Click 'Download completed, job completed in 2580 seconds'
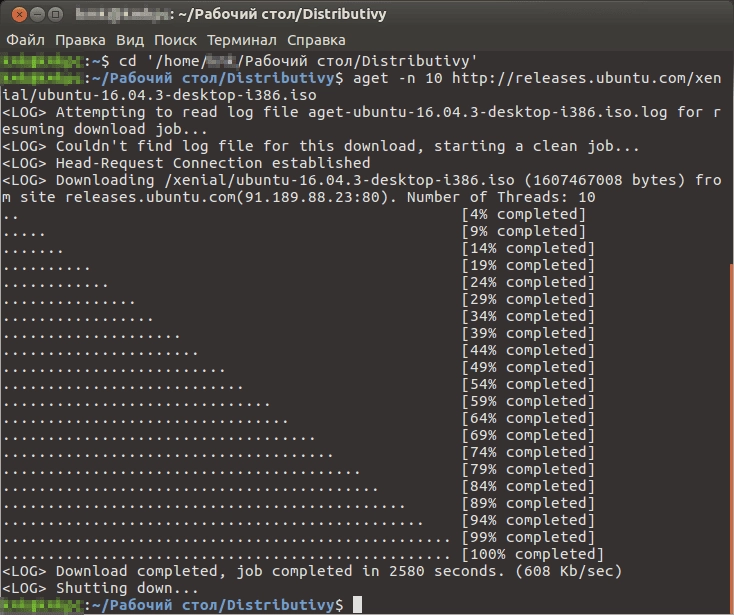This screenshot has height=615, width=734. click(x=279, y=571)
